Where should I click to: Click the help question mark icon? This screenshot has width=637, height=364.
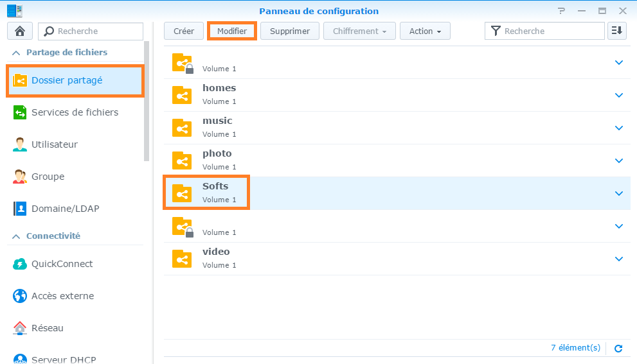(561, 11)
